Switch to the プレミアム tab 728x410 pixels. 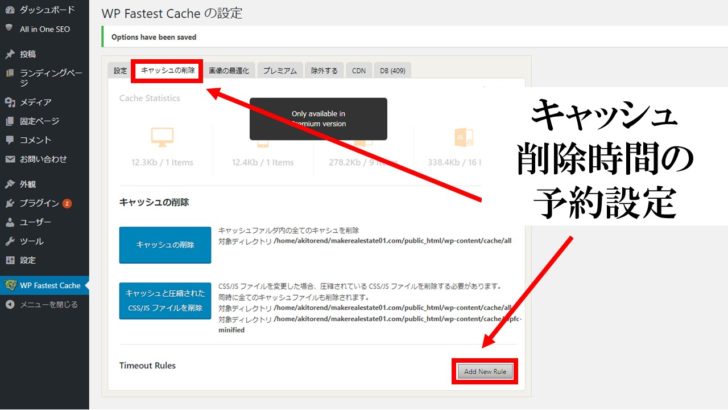(x=279, y=71)
